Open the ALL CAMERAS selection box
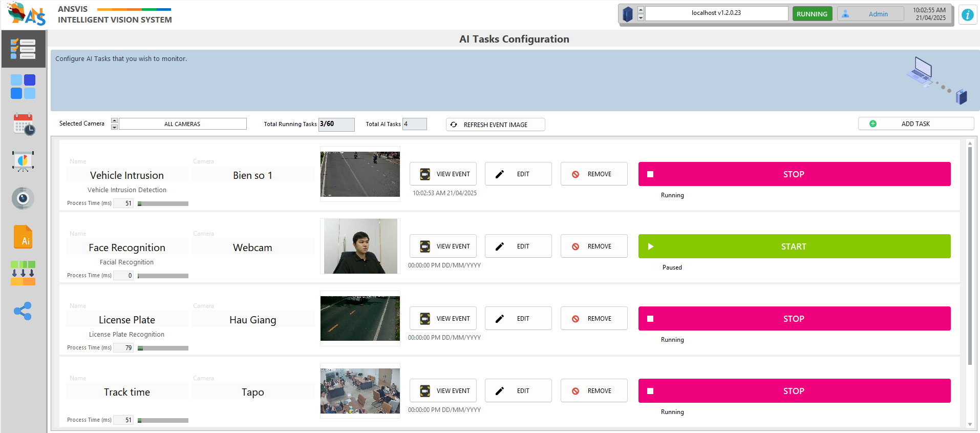 click(182, 124)
